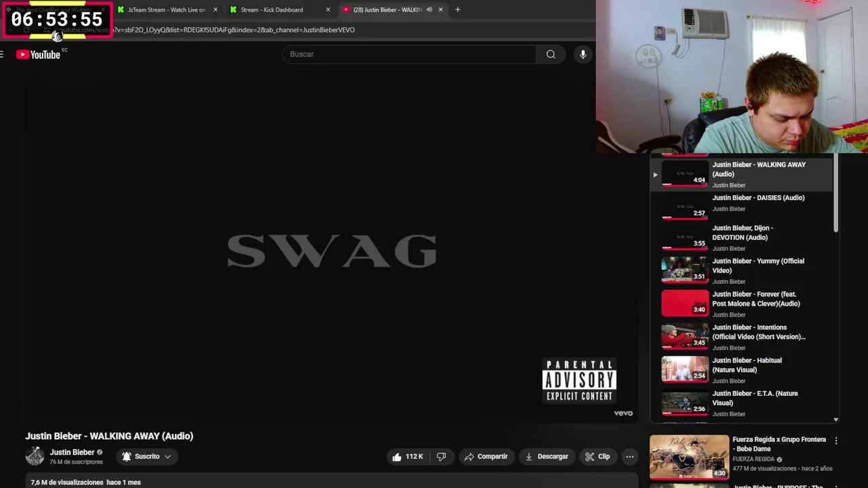Viewport: 868px width, 488px height.
Task: Open the YouTube home logo
Action: click(39, 54)
